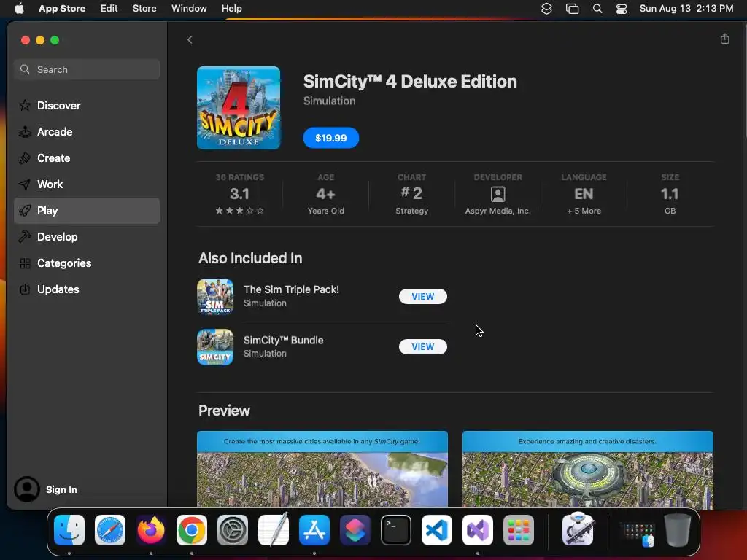
Task: Click the 4+ Years Old age rating
Action: tap(326, 194)
